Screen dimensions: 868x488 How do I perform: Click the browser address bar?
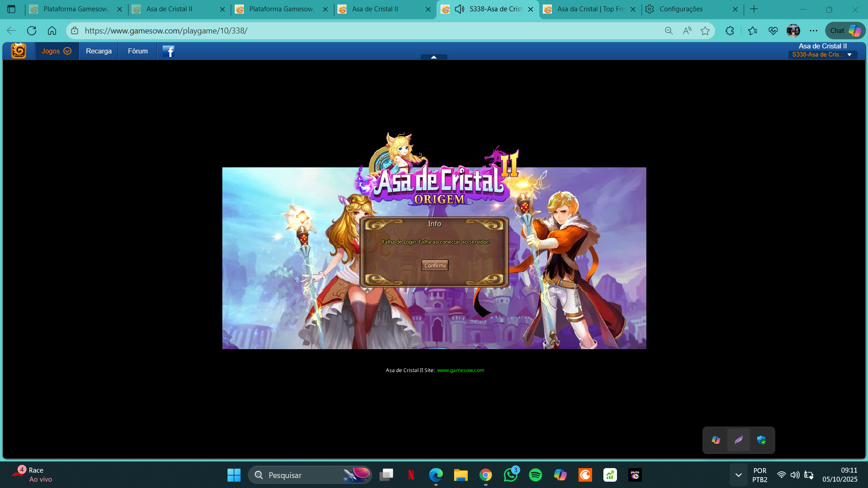click(362, 31)
